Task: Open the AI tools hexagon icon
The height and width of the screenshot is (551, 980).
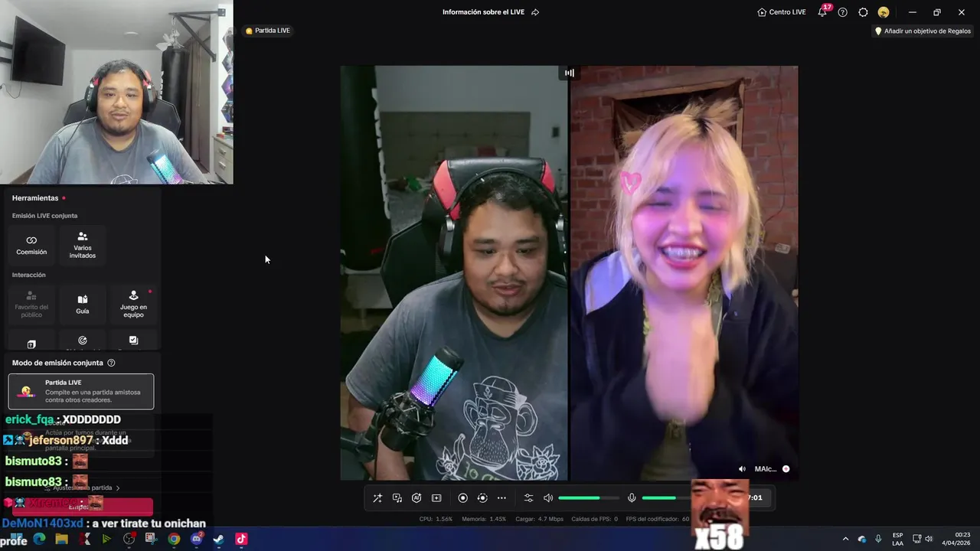Action: pos(416,497)
